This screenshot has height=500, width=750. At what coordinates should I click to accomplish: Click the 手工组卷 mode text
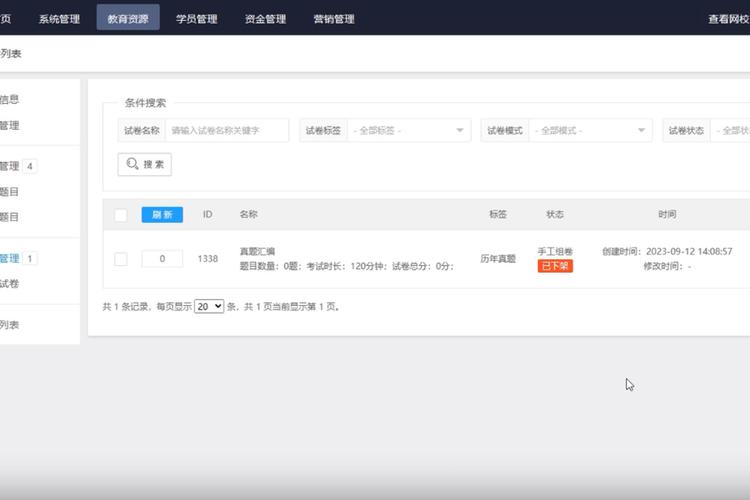pos(555,251)
